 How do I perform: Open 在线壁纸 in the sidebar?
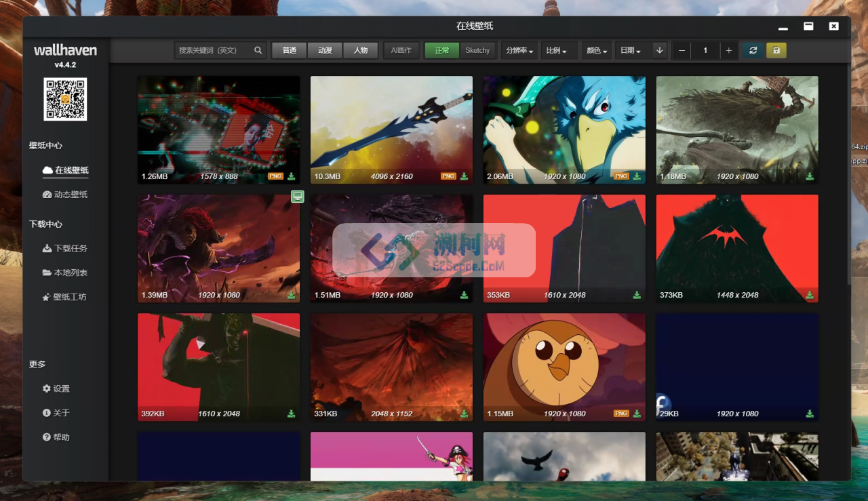coord(66,170)
